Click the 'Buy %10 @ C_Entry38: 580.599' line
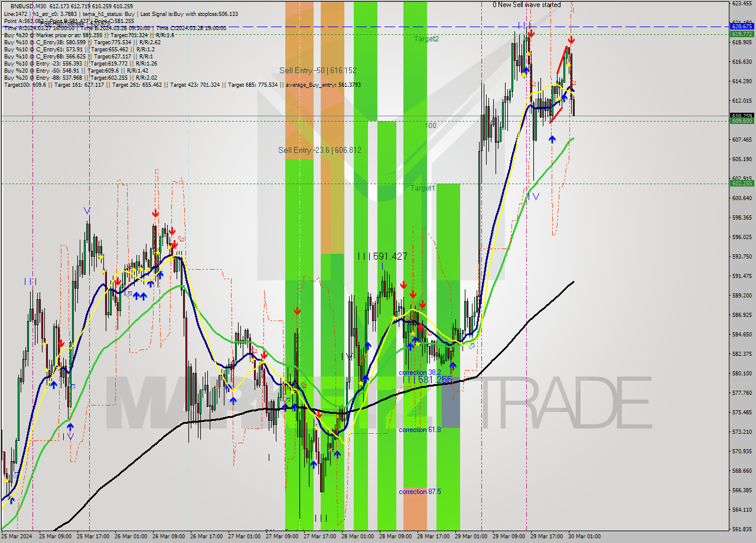The image size is (756, 543). [x=82, y=42]
